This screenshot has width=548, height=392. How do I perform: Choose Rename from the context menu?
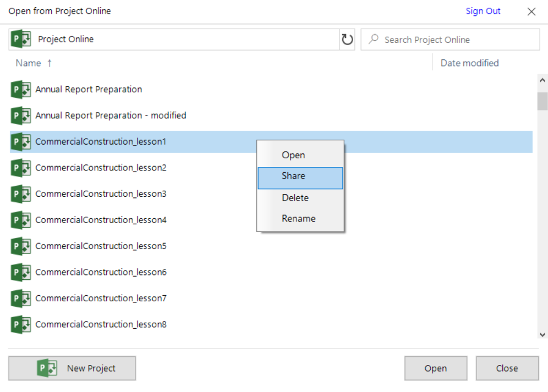tap(300, 219)
